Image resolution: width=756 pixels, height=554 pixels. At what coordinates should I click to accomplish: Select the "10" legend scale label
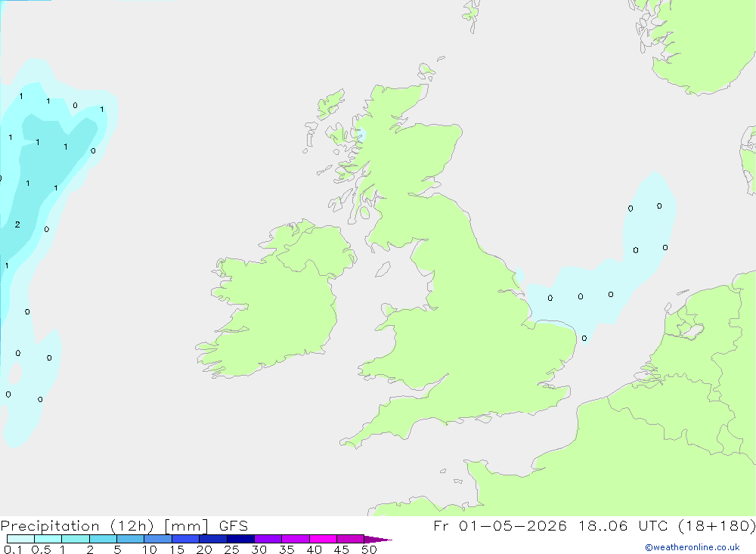point(150,549)
